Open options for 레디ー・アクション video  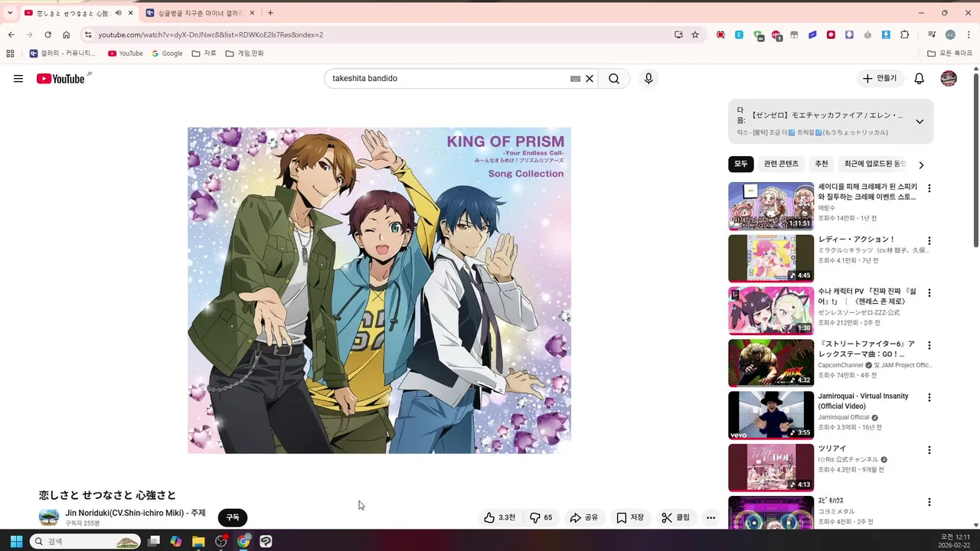point(929,240)
